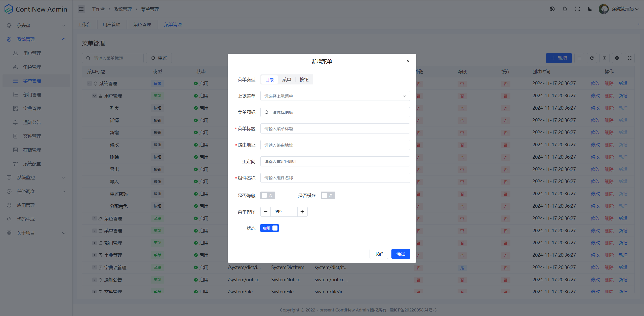Screen dimensions: 644x316
Task: Click the plus icon to increase menu sort
Action: point(302,212)
